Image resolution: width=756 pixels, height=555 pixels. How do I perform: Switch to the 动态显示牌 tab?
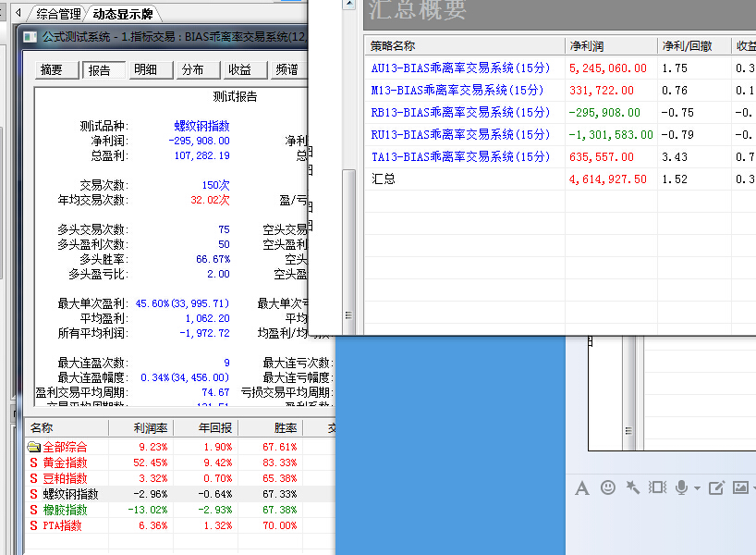click(x=123, y=14)
